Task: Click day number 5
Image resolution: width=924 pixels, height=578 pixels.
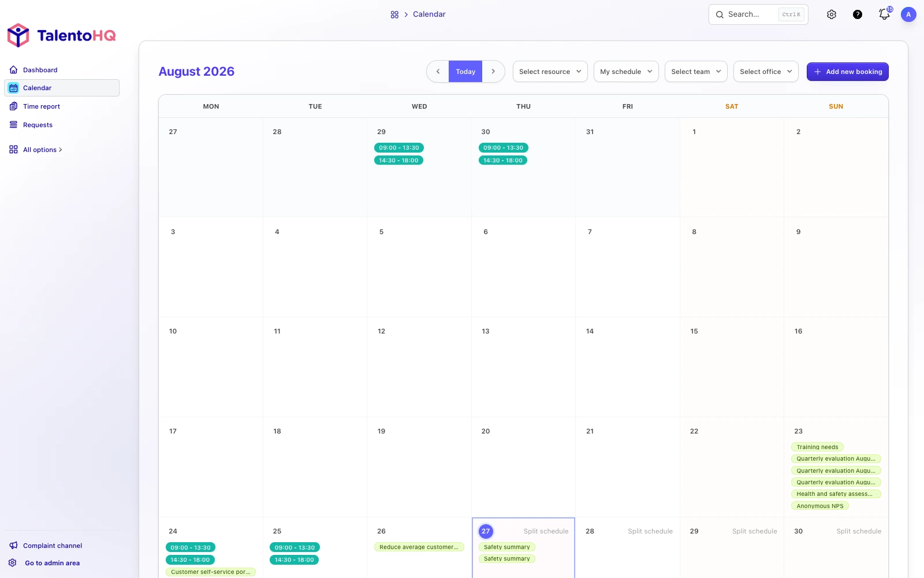Action: (x=381, y=232)
